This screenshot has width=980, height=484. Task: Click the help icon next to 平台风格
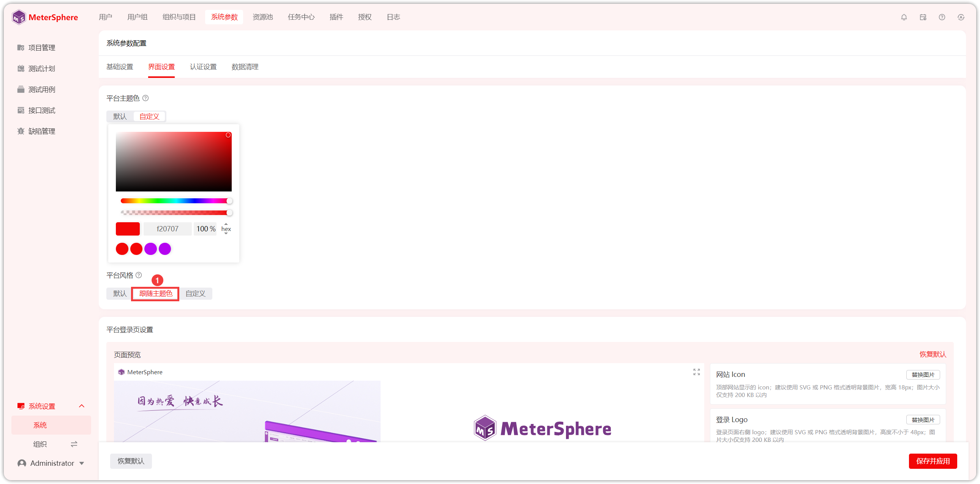pos(139,275)
